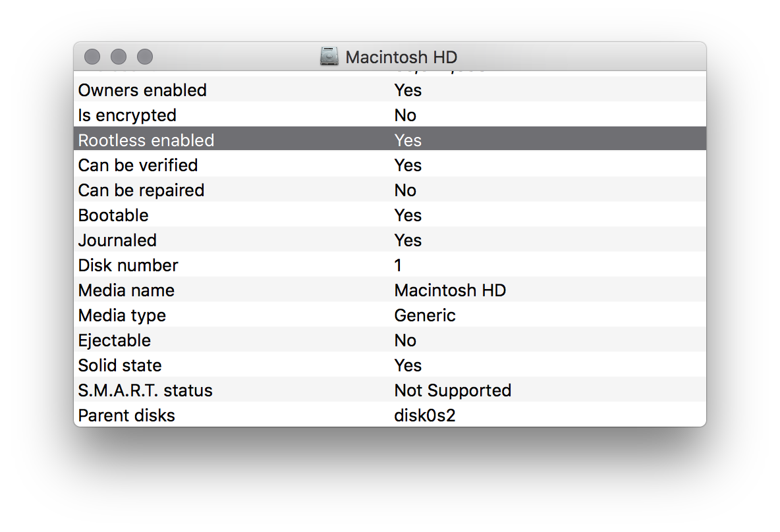The width and height of the screenshot is (780, 532).
Task: Select the Media type row
Action: point(390,315)
